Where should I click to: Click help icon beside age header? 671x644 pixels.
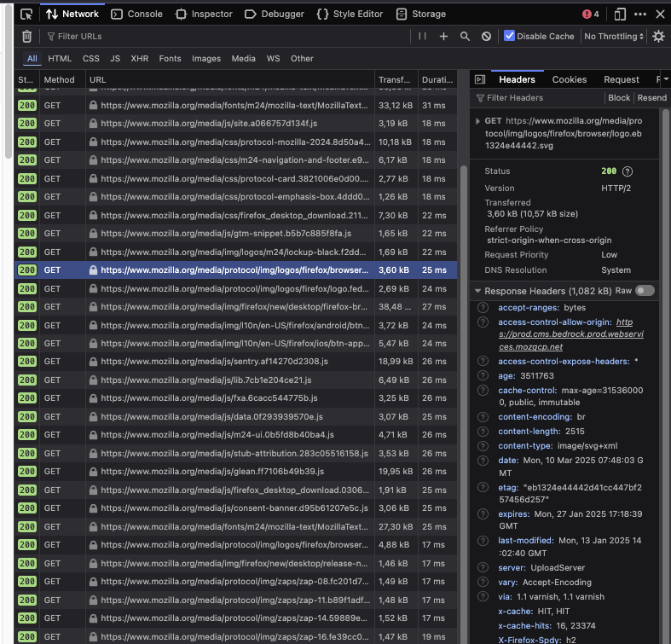[x=483, y=375]
